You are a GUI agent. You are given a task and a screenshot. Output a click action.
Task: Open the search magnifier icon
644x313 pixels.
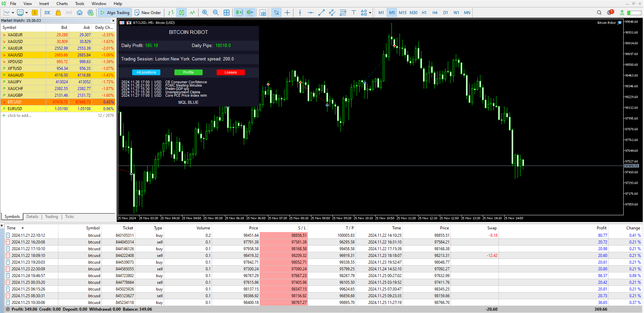[599, 13]
